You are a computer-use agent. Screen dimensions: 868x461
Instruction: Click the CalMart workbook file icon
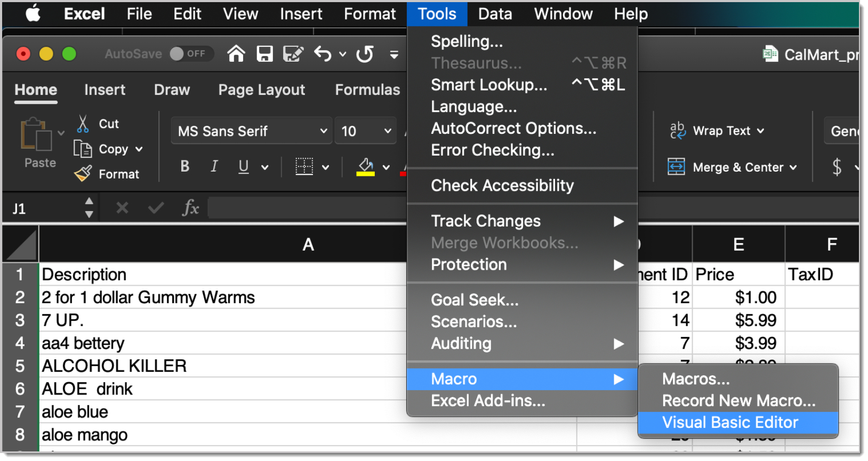pyautogui.click(x=770, y=54)
